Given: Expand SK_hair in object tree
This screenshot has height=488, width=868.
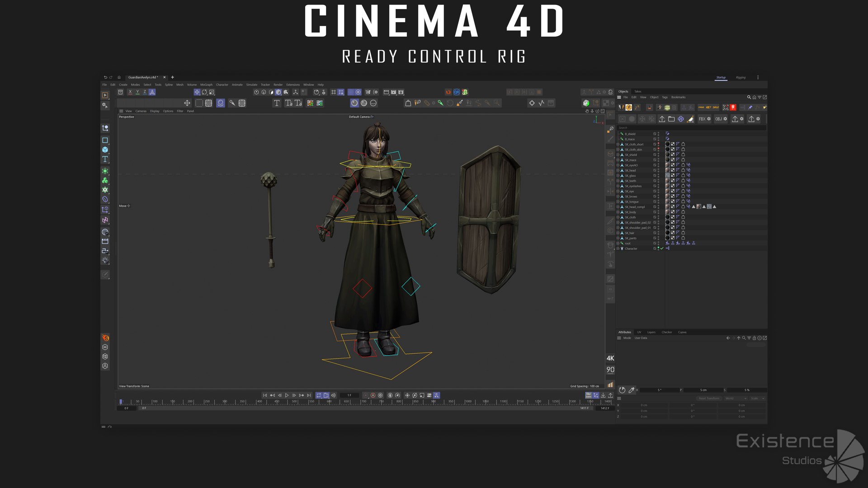Looking at the screenshot, I should tap(618, 233).
